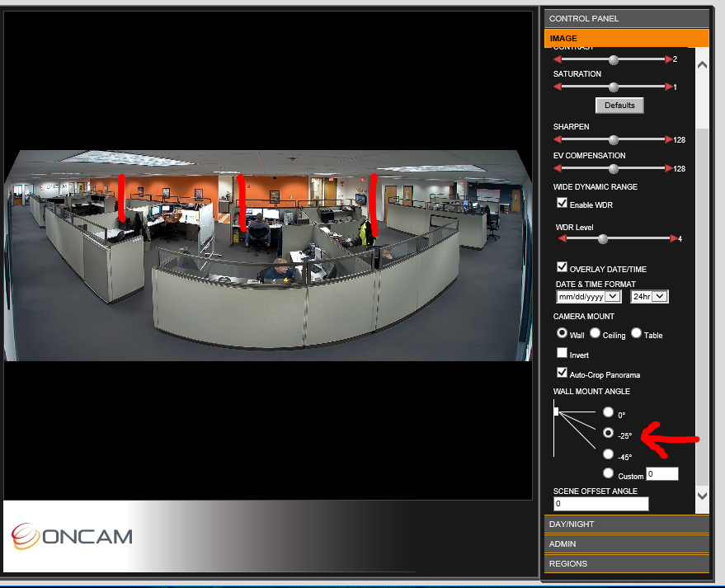Click the CAMERA MOUNT label
The width and height of the screenshot is (725, 588).
tap(583, 317)
